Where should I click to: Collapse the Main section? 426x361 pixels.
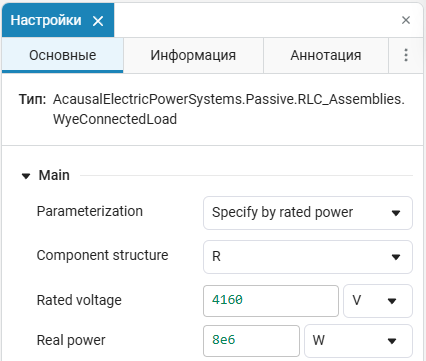(26, 176)
